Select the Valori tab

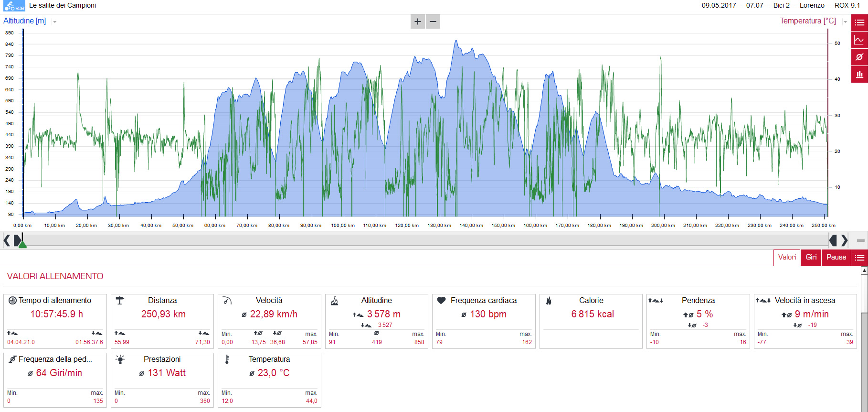[x=787, y=257]
